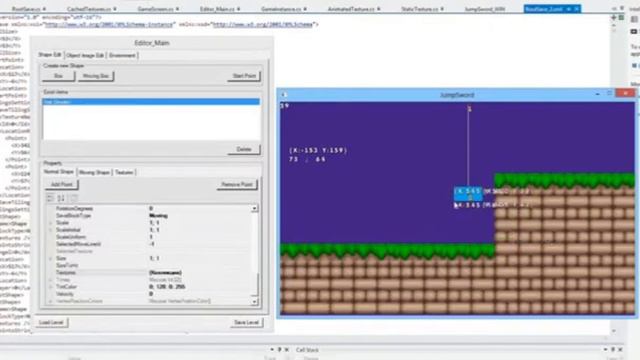This screenshot has width=640, height=360.
Task: Open the Object Image Edit tab
Action: tap(85, 56)
